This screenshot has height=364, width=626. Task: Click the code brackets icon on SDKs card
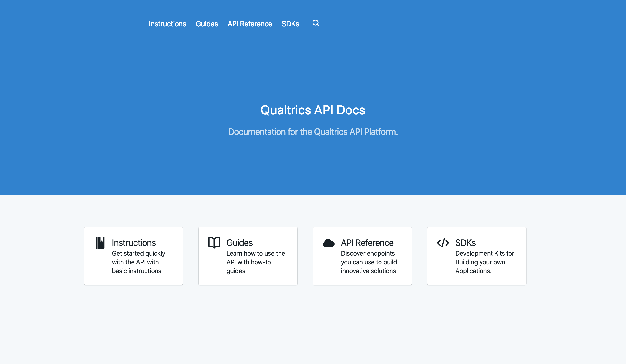[x=443, y=243]
